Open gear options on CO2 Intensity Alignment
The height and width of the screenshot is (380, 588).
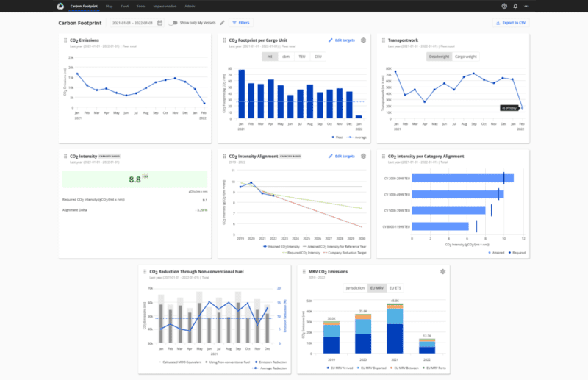[363, 156]
